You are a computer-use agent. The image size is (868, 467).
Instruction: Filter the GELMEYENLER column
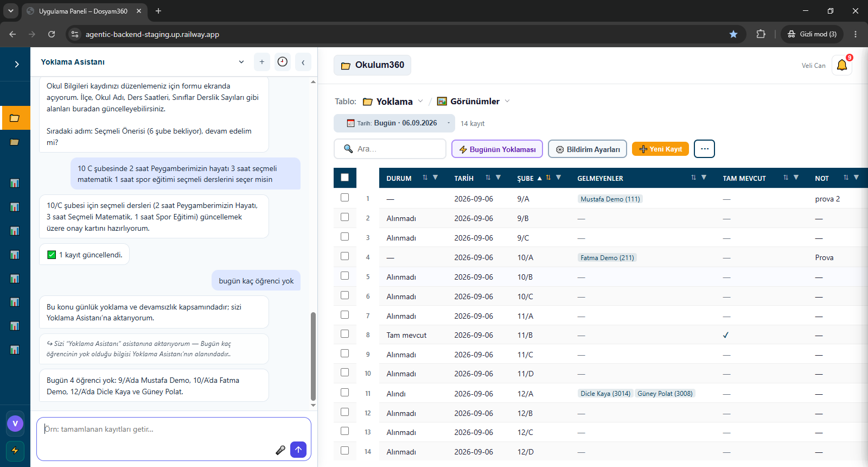point(704,178)
